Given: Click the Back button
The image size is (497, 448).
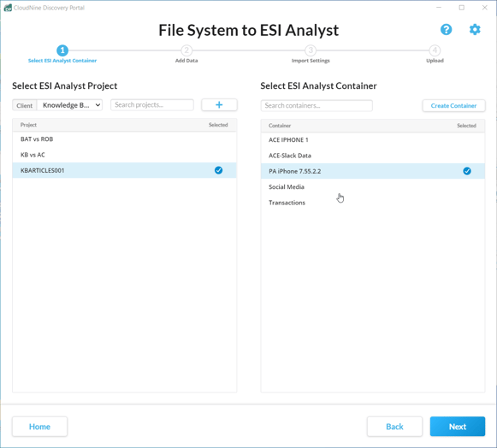Looking at the screenshot, I should [394, 427].
